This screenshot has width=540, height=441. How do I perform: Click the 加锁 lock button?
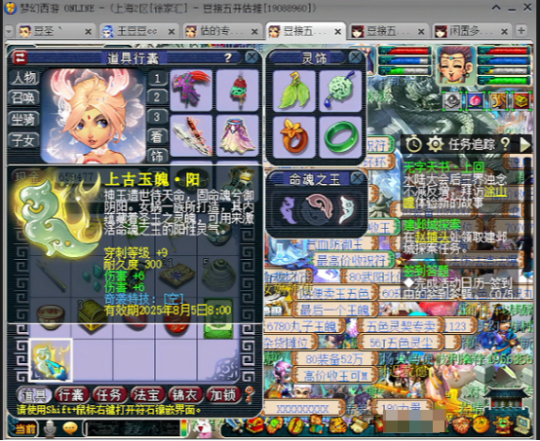tap(223, 395)
